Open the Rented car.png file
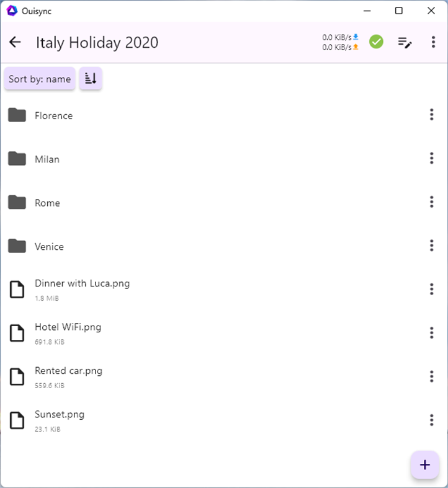 coord(68,371)
